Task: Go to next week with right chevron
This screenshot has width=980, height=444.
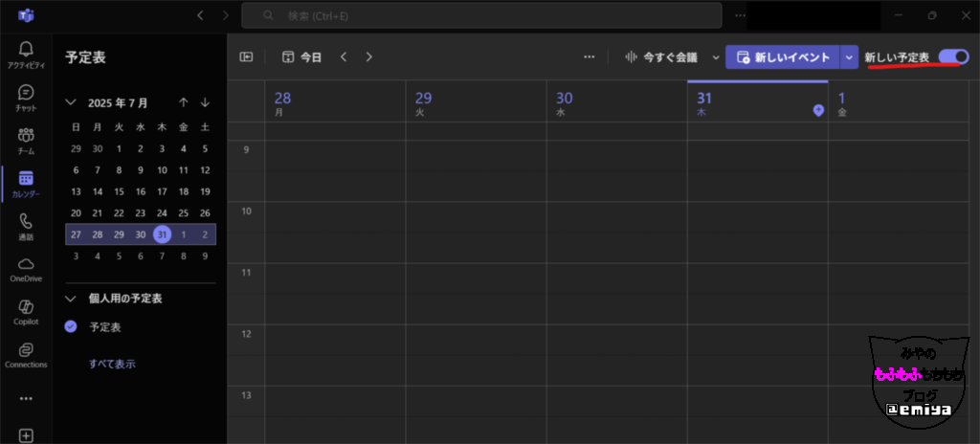Action: (x=369, y=57)
